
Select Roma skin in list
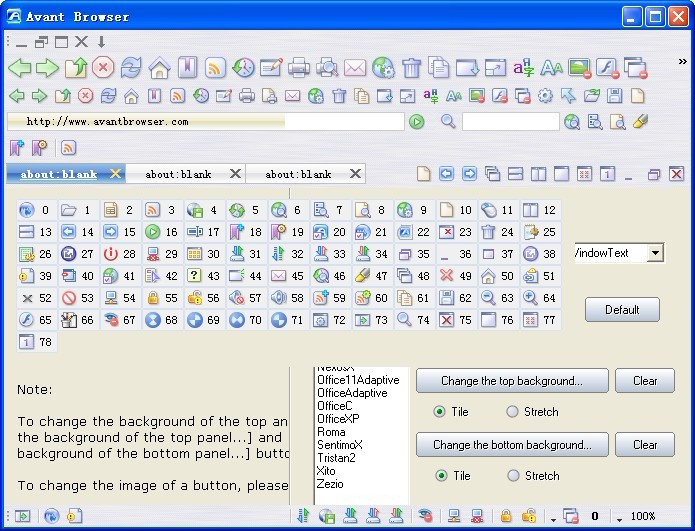click(331, 432)
